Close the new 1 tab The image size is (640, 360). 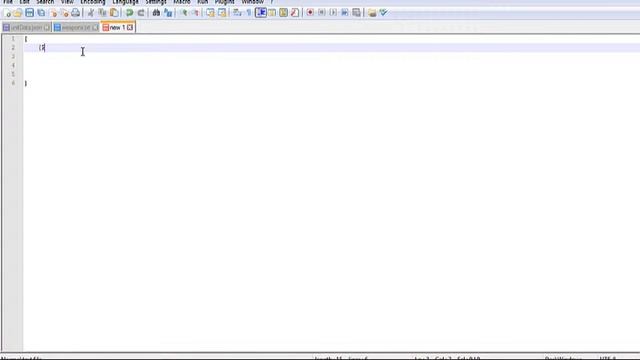point(130,28)
